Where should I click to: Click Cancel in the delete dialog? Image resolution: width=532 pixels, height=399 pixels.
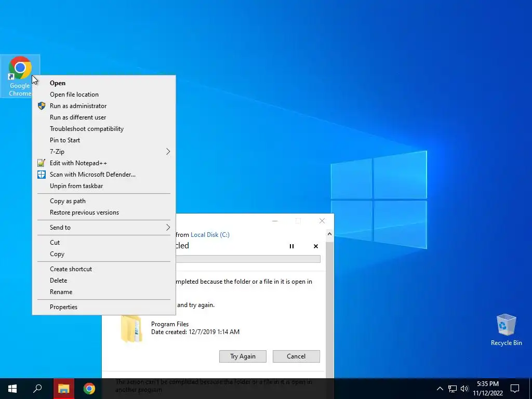coord(296,356)
